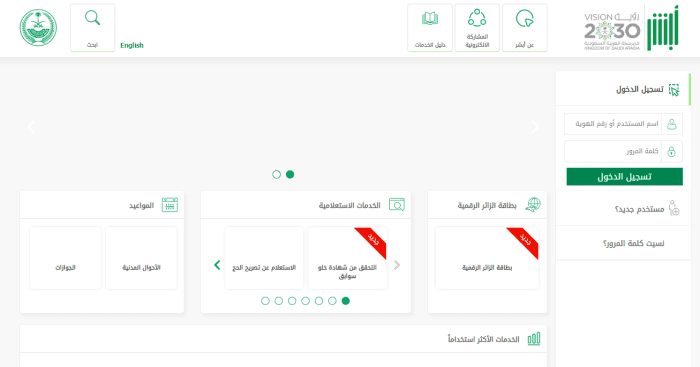Open Hajj permit inquiry tile (الاستعلام عن تصريح الحج)

tap(264, 258)
